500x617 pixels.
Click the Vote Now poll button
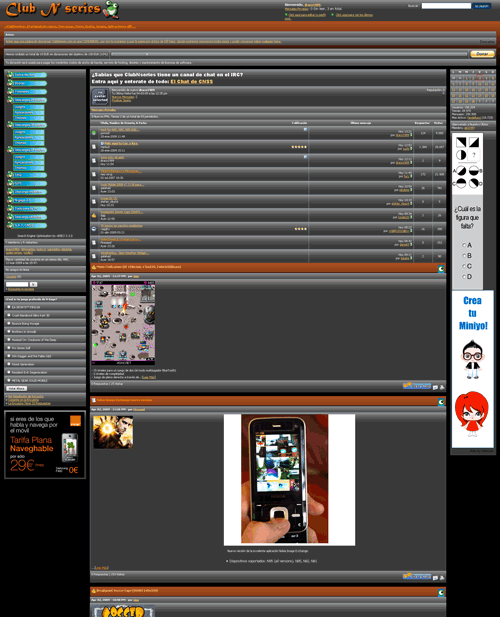pos(17,388)
